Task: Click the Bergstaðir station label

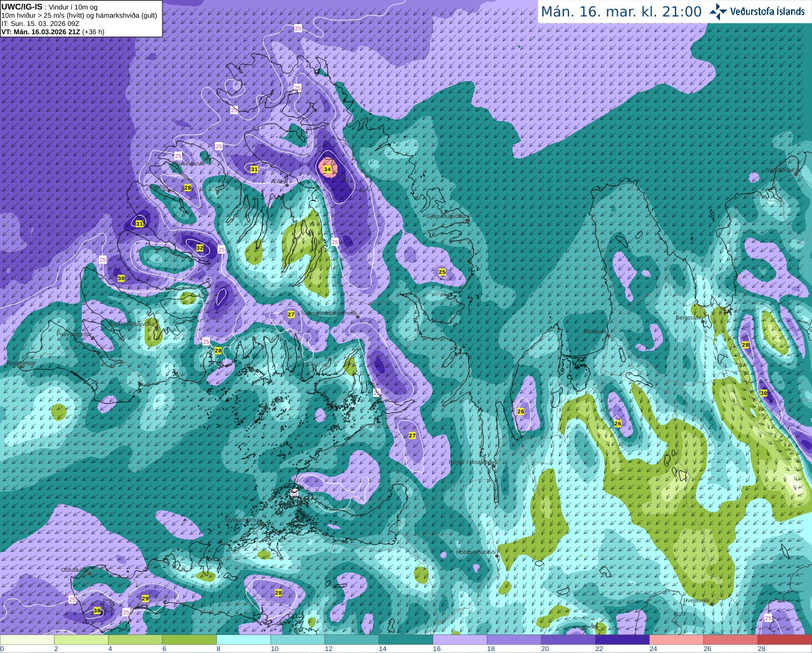Action: [690, 318]
